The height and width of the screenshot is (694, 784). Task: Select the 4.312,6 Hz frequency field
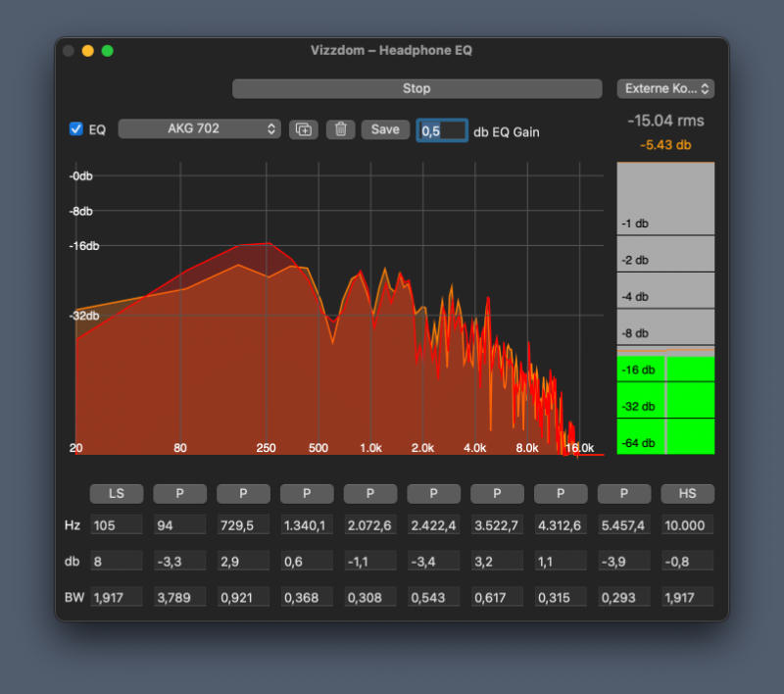pyautogui.click(x=561, y=525)
